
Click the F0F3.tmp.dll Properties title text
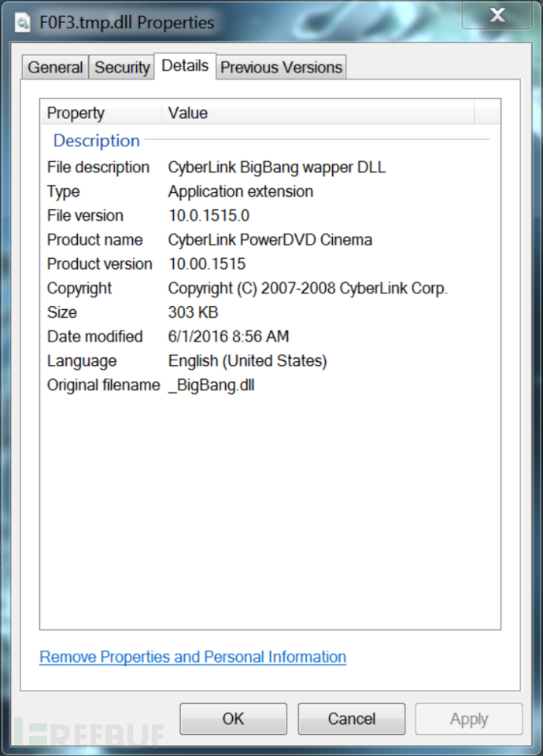pos(127,23)
